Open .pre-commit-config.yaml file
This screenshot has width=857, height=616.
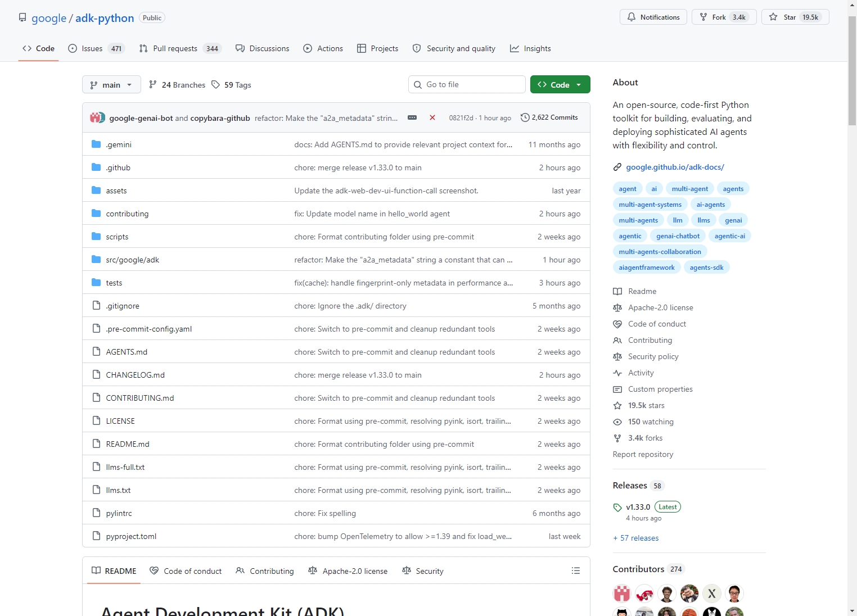pyautogui.click(x=149, y=329)
